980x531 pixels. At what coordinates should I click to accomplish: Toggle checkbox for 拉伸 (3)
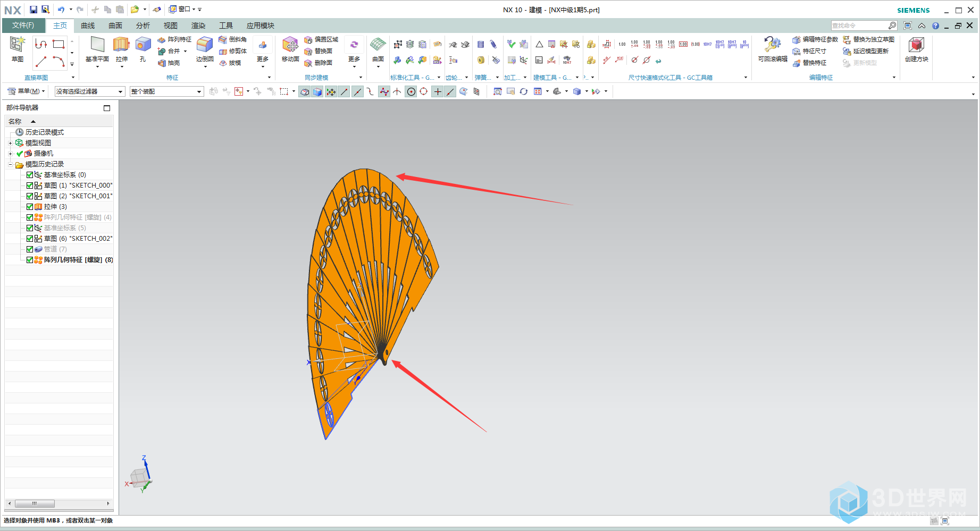(x=30, y=207)
